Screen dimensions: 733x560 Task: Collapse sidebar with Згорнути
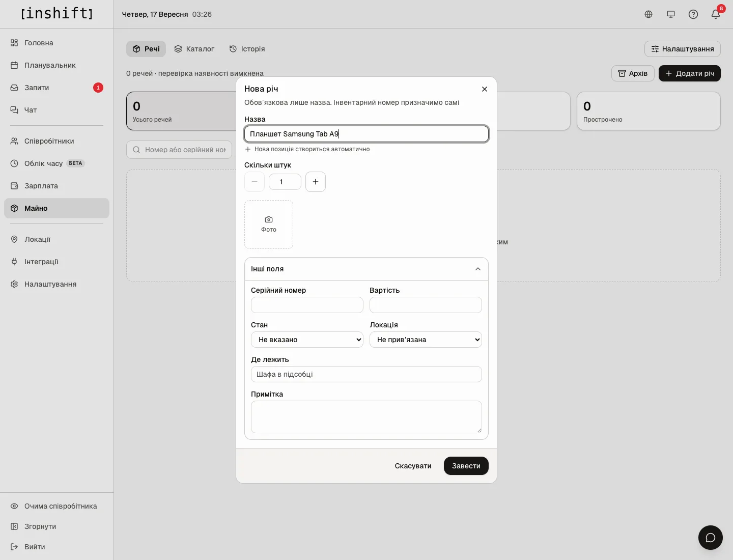coord(57,526)
